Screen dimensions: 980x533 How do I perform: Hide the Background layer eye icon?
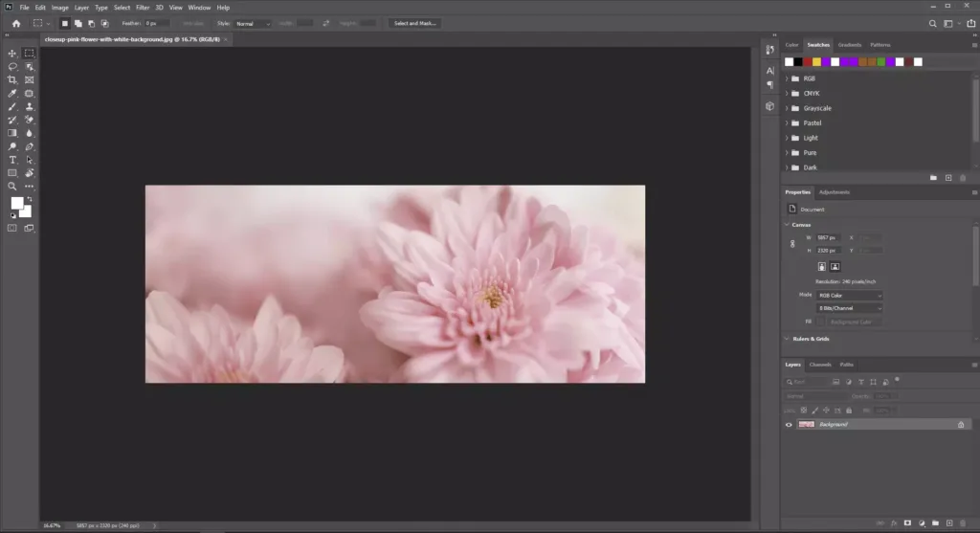click(789, 425)
